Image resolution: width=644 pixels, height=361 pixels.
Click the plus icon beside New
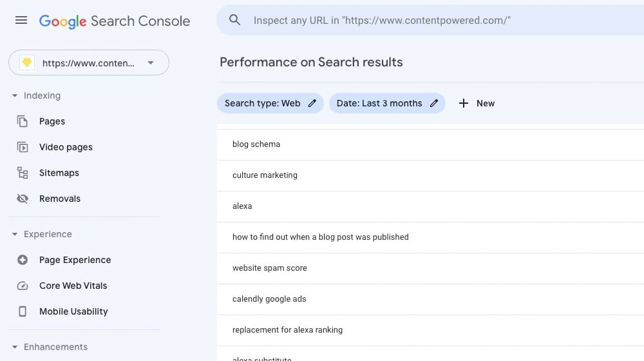click(x=463, y=103)
